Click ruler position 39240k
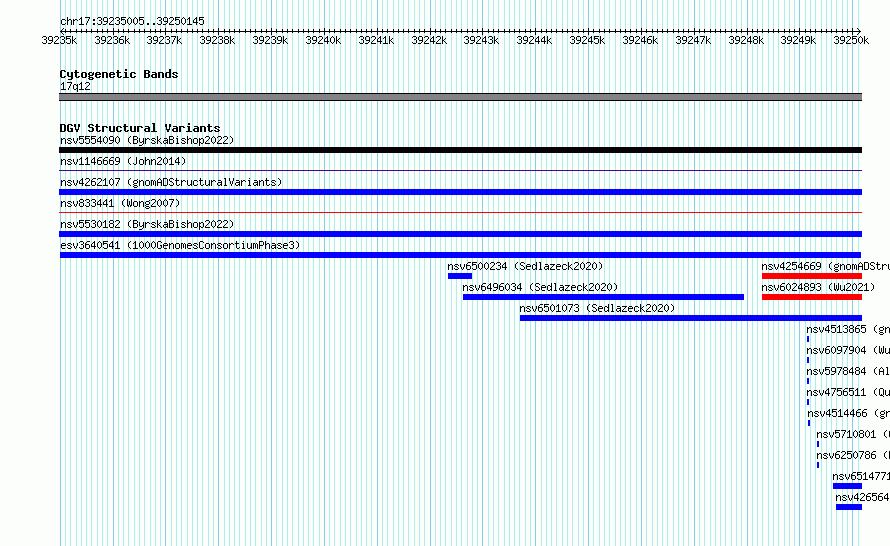The width and height of the screenshot is (890, 546). 323,40
